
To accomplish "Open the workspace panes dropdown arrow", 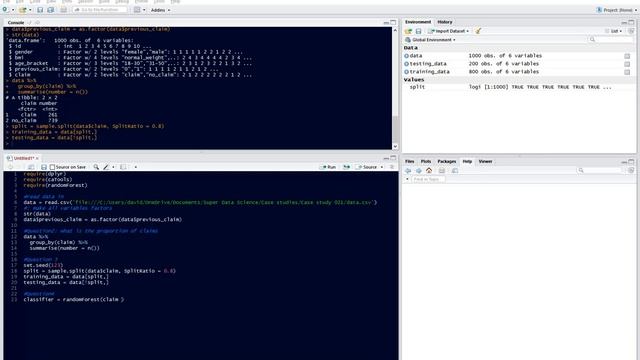I will [144, 10].
